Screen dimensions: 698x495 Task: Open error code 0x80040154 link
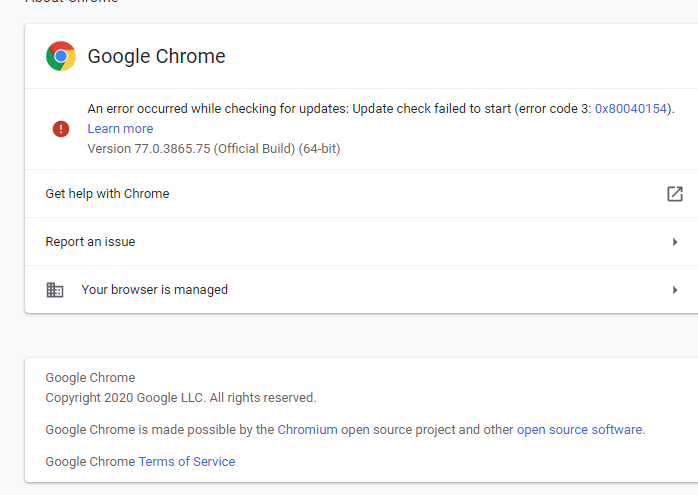pyautogui.click(x=631, y=109)
